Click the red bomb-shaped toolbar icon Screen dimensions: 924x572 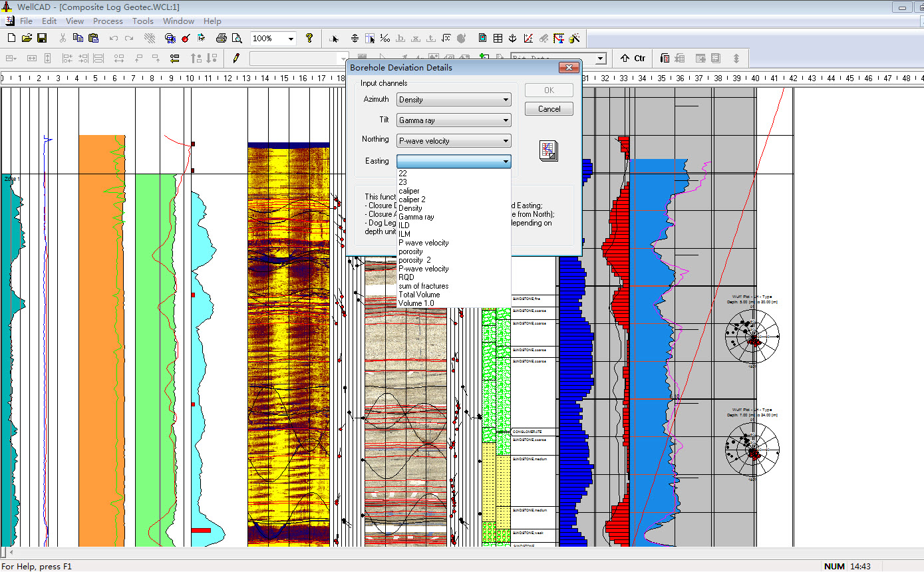[x=186, y=38]
